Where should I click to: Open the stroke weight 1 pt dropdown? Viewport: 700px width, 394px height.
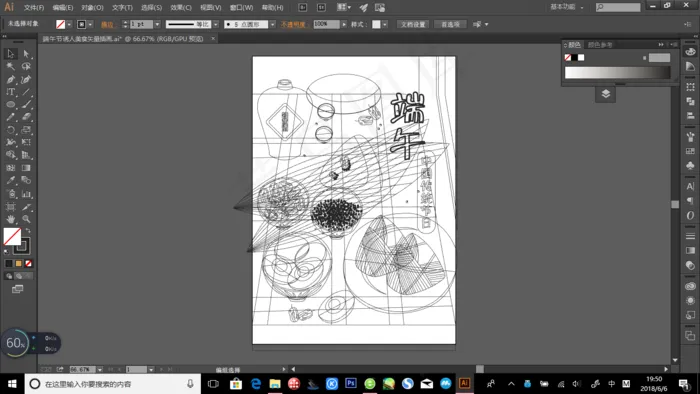tap(157, 25)
